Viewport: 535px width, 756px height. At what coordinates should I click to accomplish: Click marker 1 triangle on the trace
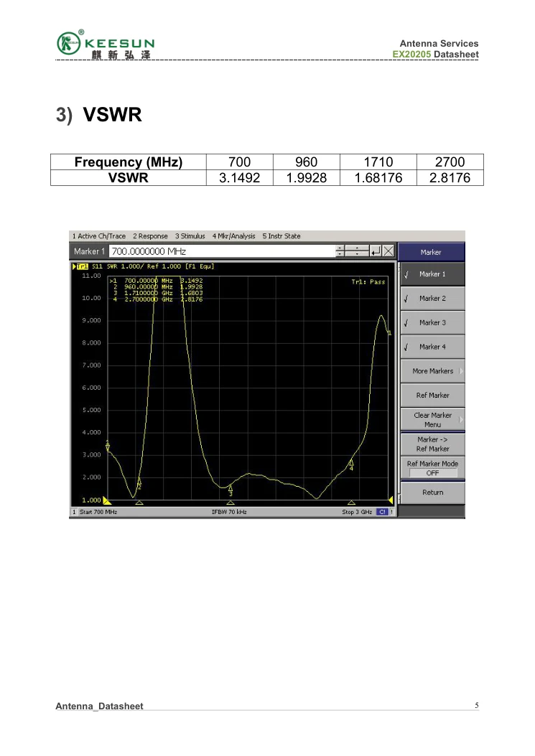108,446
